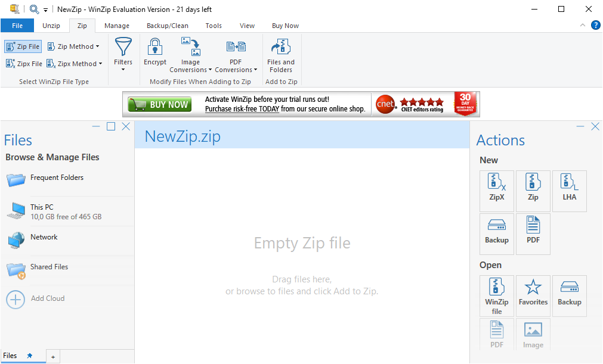Create a new ZipX file
603x364 pixels.
(497, 191)
